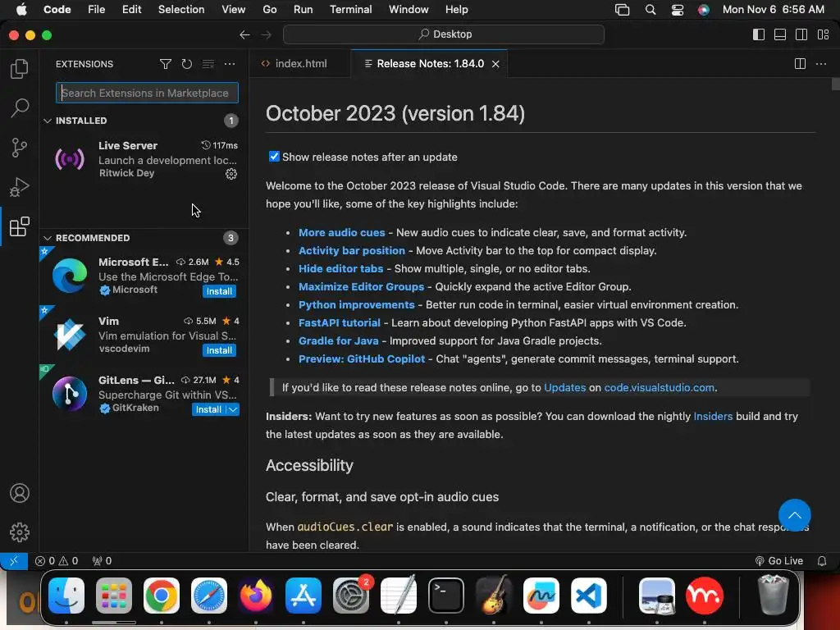Toggle the bottom panel layout icon

coord(780,34)
